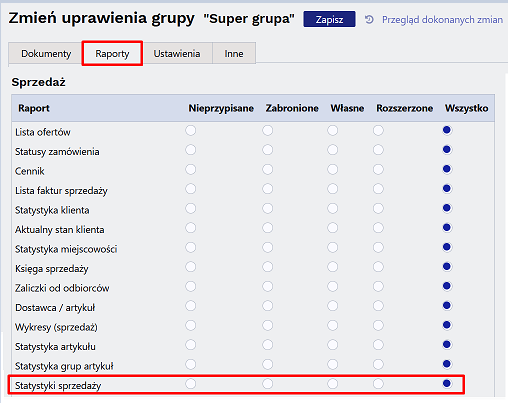Screen dimensions: 508x403
Task: Set Statusy zamówienia to Zabronione
Action: coord(267,150)
